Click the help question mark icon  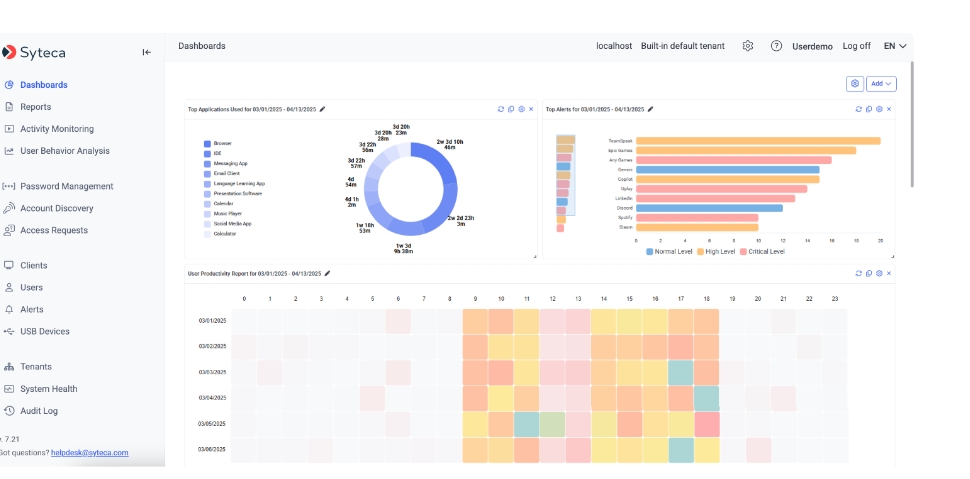(x=776, y=46)
